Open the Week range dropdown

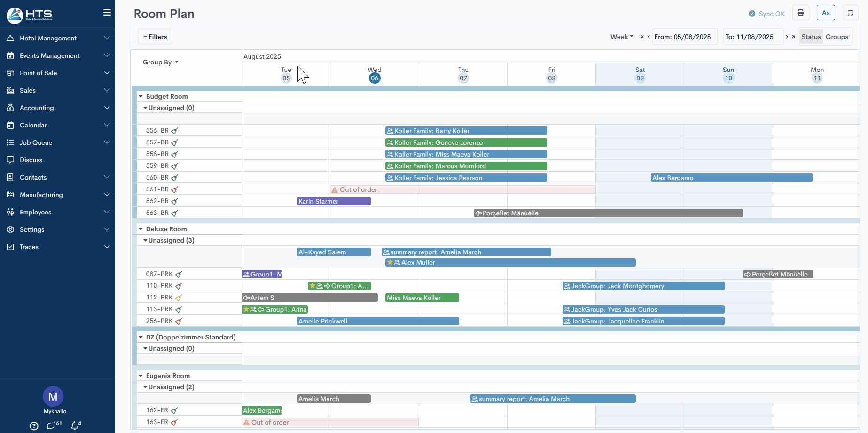[x=621, y=37]
